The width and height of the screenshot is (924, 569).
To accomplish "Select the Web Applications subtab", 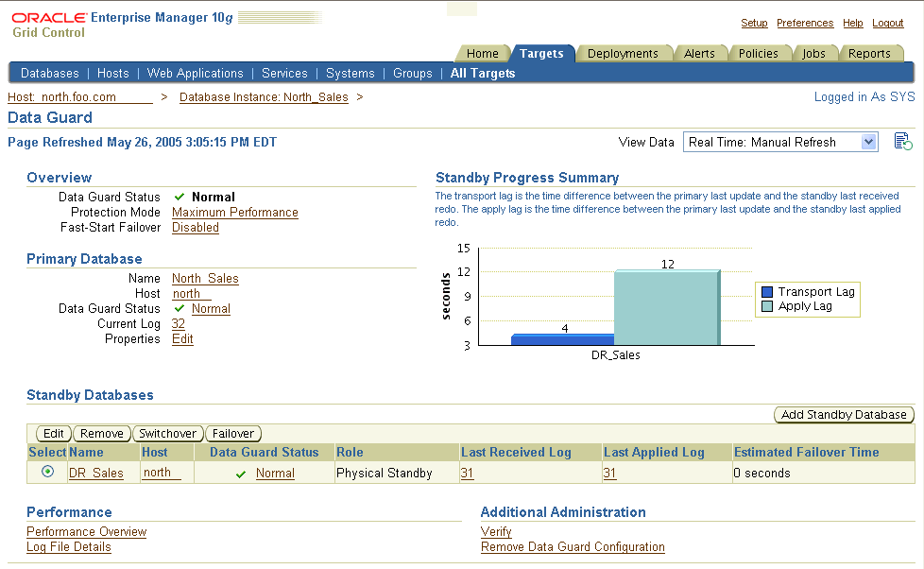I will (196, 73).
